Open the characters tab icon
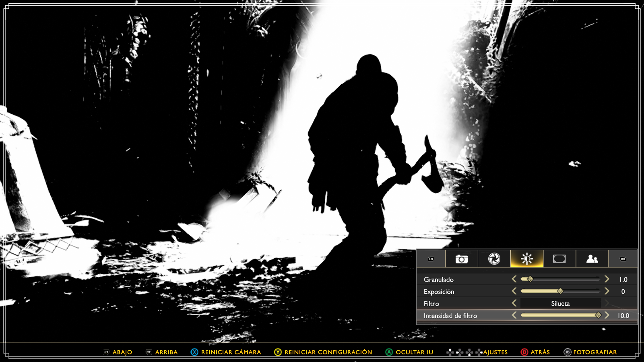Image resolution: width=644 pixels, height=362 pixels. click(x=592, y=259)
